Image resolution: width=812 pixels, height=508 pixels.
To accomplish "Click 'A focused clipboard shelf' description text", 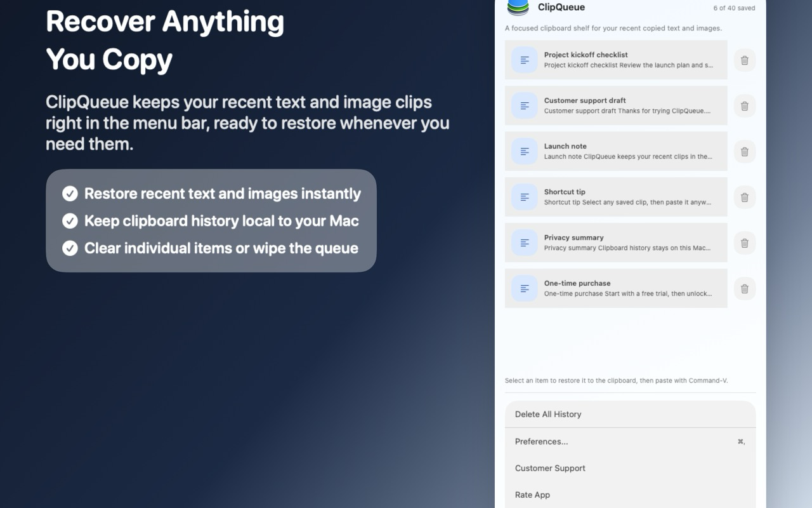I will 613,28.
